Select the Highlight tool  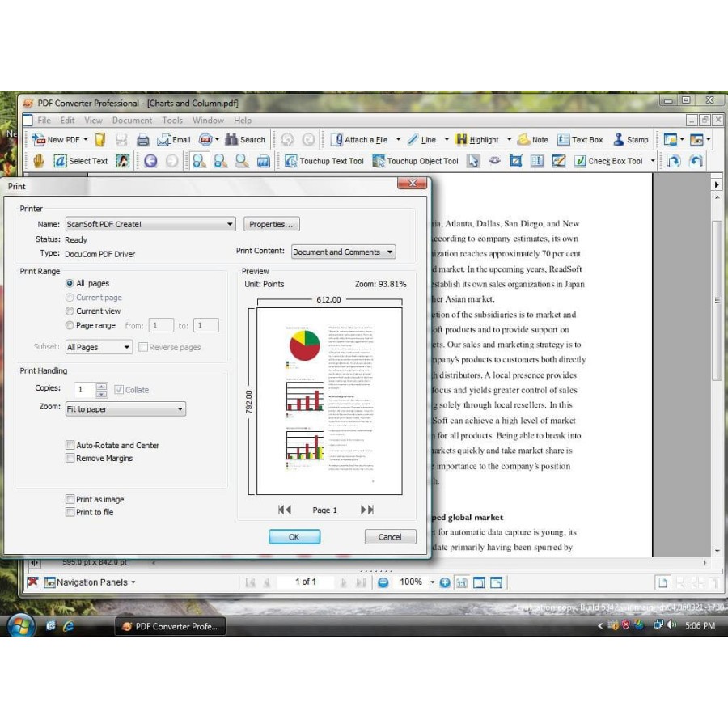[x=477, y=139]
